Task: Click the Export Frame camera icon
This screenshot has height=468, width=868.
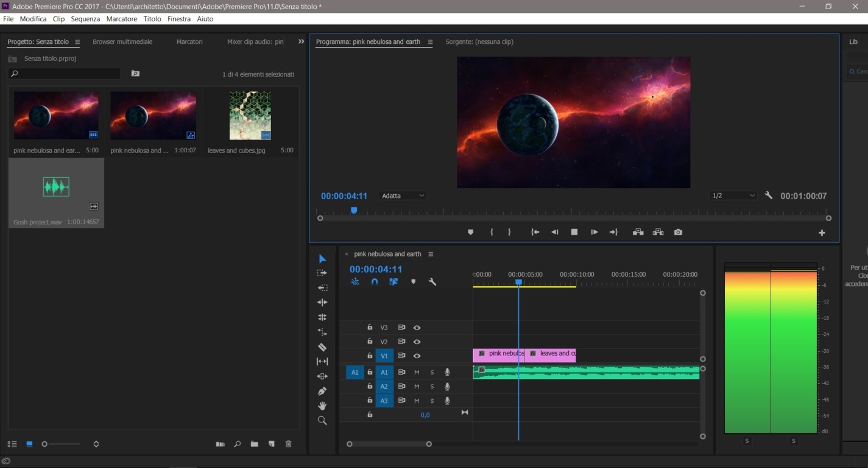Action: coord(678,232)
